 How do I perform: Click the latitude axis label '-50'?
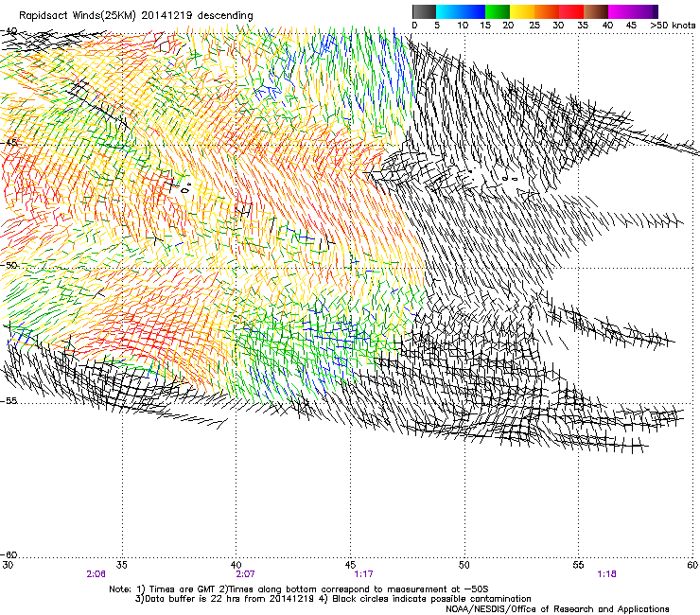point(9,265)
